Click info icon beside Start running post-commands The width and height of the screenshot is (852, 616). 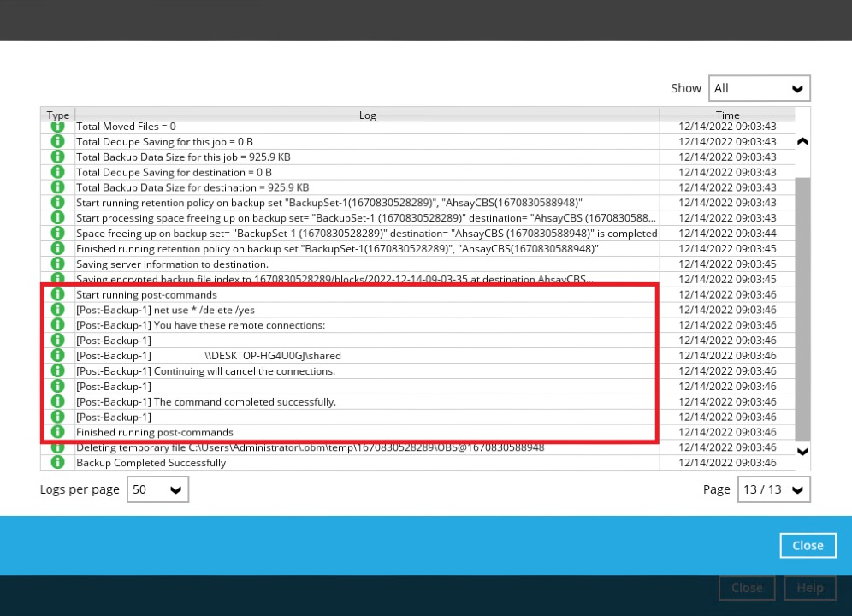58,294
